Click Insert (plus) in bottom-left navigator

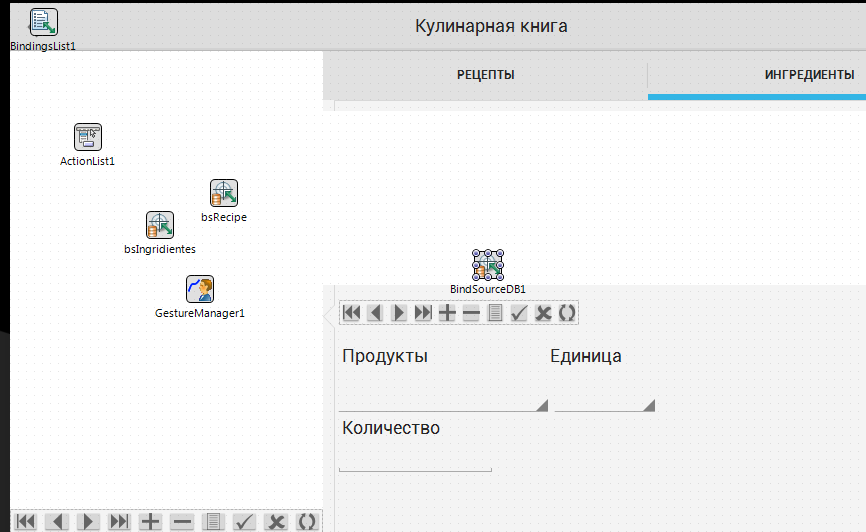pyautogui.click(x=150, y=521)
